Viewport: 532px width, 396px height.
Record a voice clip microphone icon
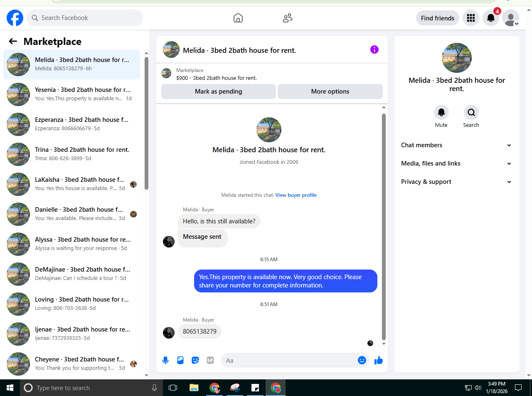pyautogui.click(x=165, y=360)
